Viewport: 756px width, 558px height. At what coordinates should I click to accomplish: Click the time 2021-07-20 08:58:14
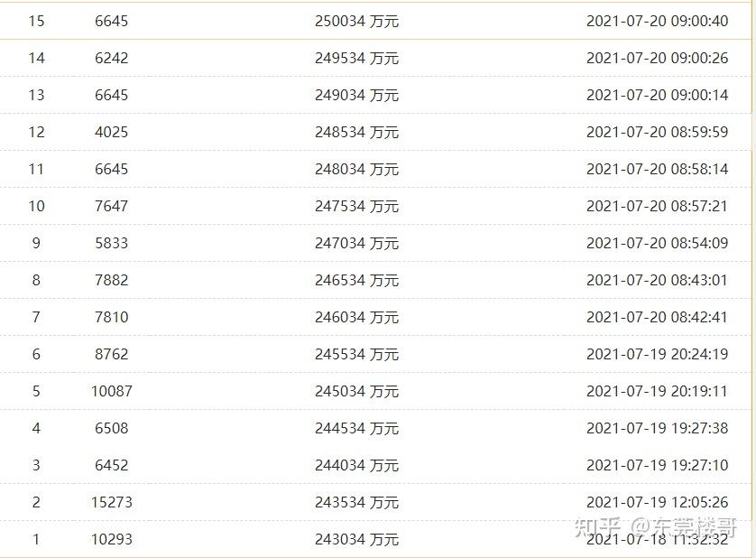(657, 169)
